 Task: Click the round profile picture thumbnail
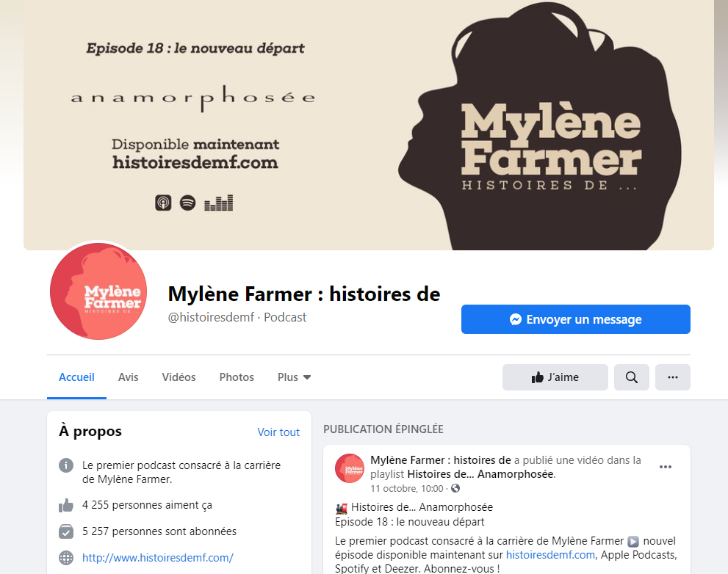pos(98,291)
